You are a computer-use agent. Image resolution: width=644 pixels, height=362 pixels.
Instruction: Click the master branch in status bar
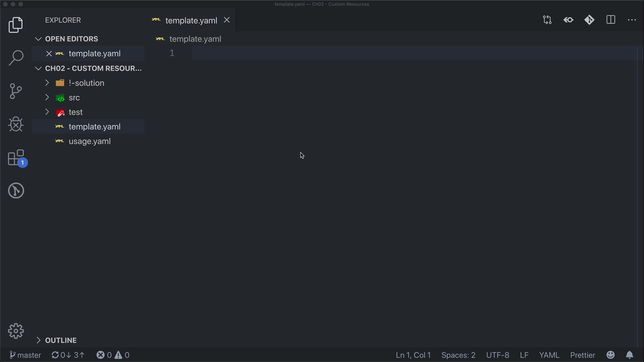pyautogui.click(x=25, y=355)
